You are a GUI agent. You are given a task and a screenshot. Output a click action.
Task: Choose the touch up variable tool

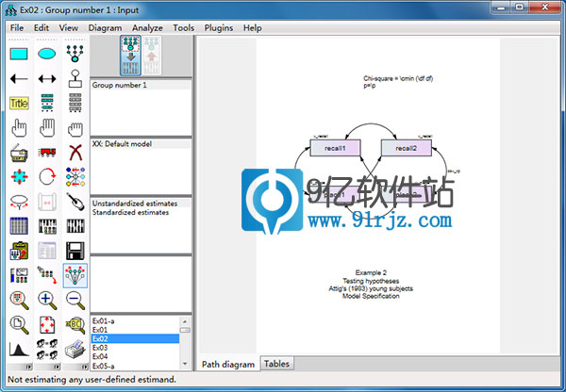pos(75,202)
